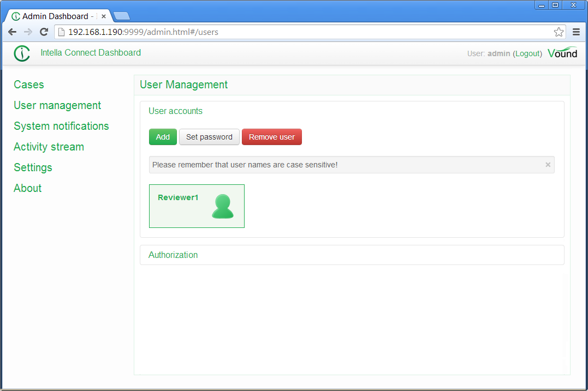The width and height of the screenshot is (588, 391).
Task: Collapse the User accounts section
Action: pyautogui.click(x=175, y=111)
